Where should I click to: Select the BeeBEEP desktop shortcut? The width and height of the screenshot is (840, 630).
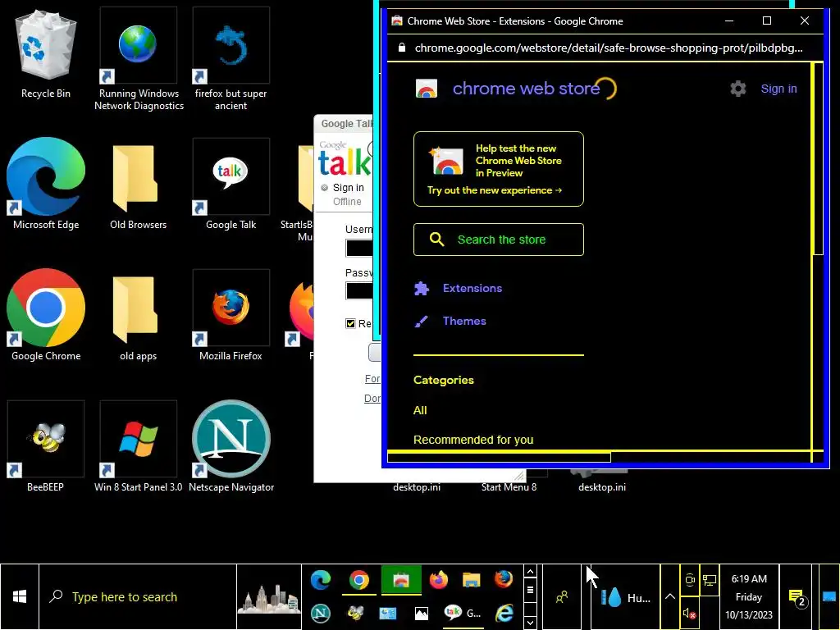(46, 446)
